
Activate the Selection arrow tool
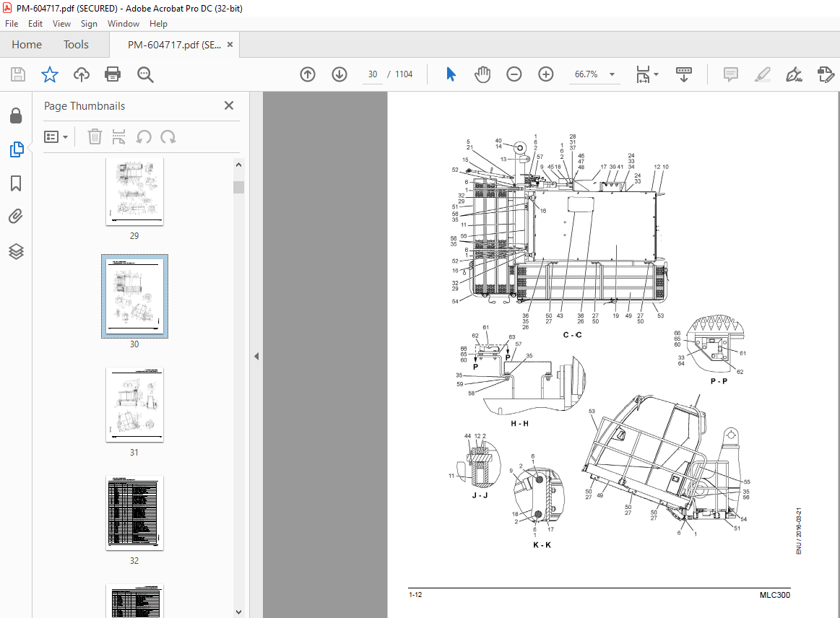point(451,74)
